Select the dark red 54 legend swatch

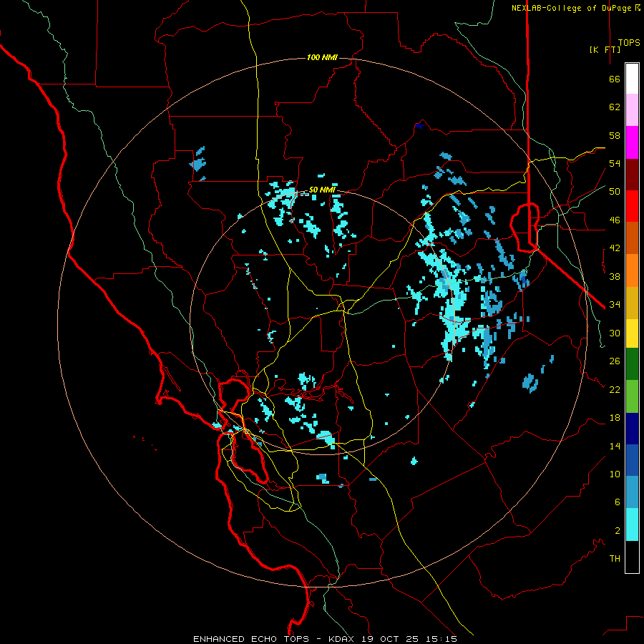pos(632,175)
